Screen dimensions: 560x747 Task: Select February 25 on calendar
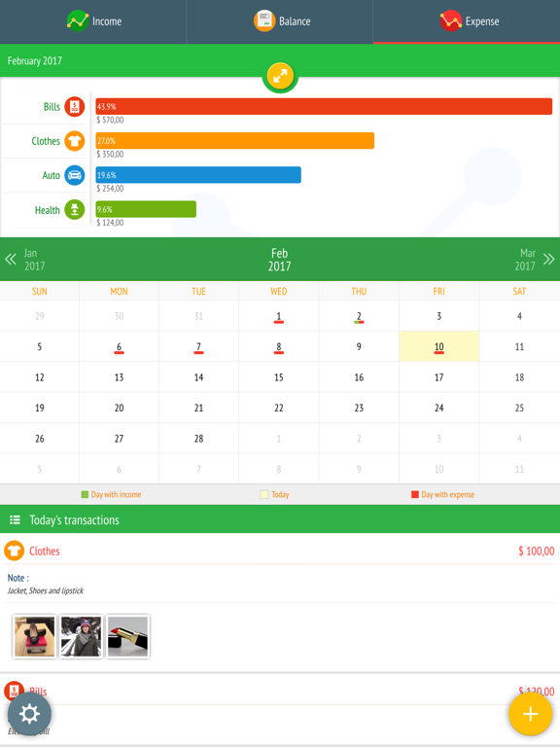point(519,408)
